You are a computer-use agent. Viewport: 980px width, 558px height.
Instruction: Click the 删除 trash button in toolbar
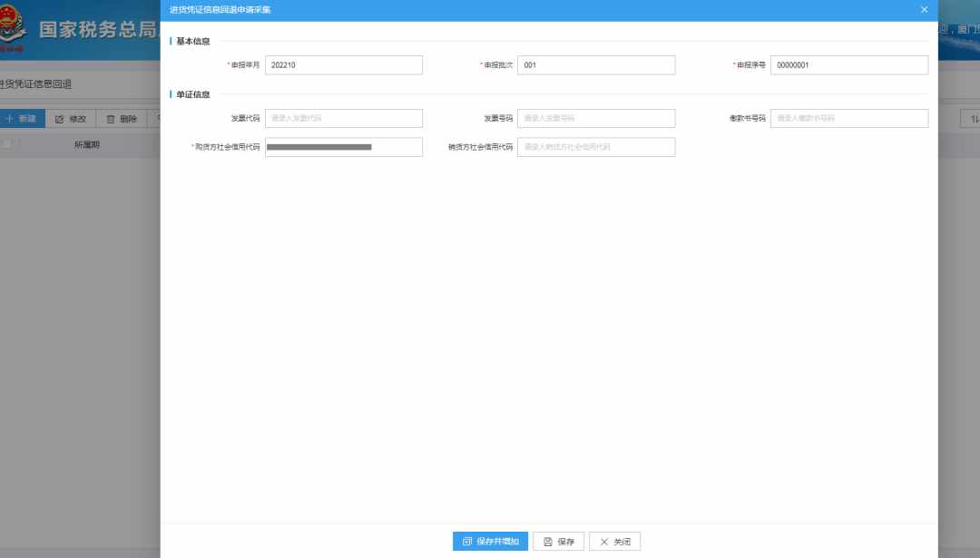tap(122, 119)
